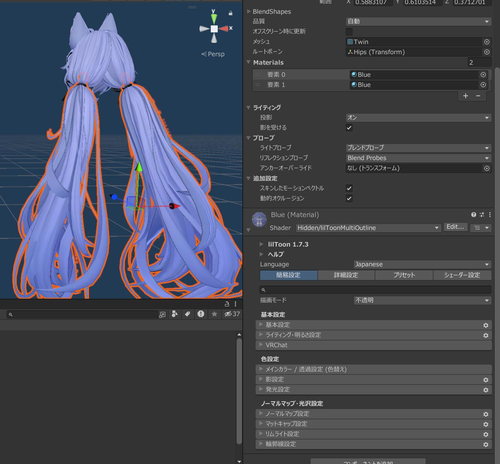Collapse the Materials foldout
The width and height of the screenshot is (500, 464).
coord(248,62)
